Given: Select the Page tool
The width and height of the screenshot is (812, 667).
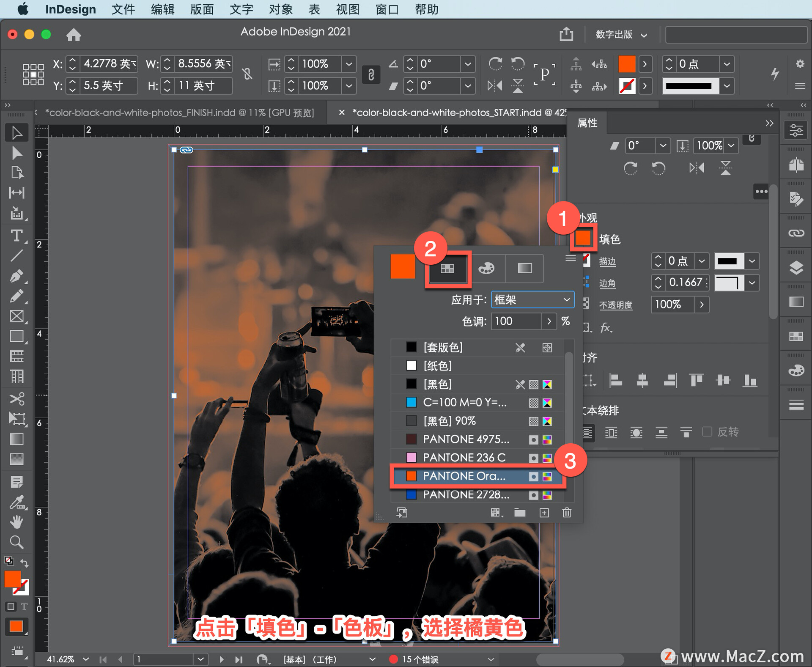Looking at the screenshot, I should [16, 173].
